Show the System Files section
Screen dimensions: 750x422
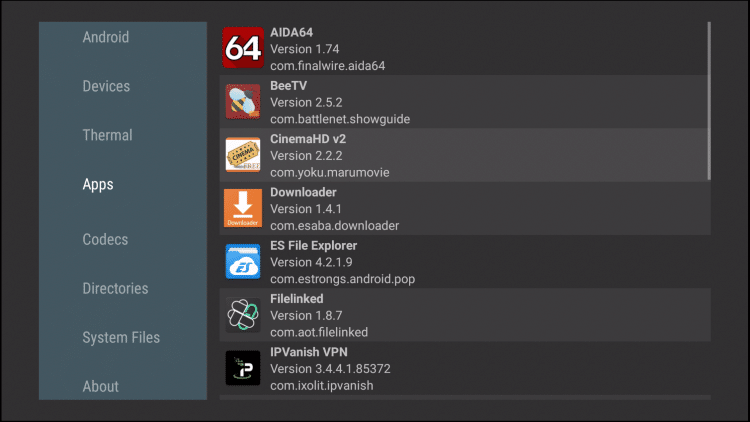[x=121, y=337]
